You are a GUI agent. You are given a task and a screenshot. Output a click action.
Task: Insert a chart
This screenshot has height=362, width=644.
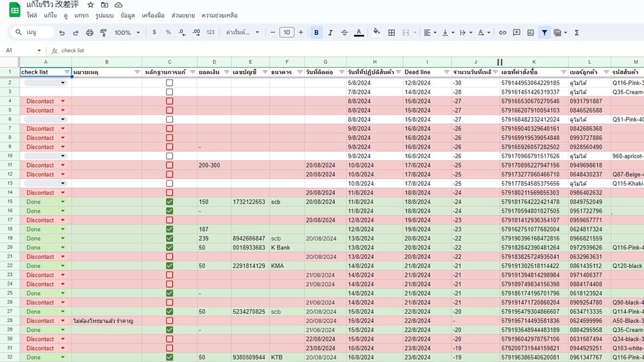530,32
